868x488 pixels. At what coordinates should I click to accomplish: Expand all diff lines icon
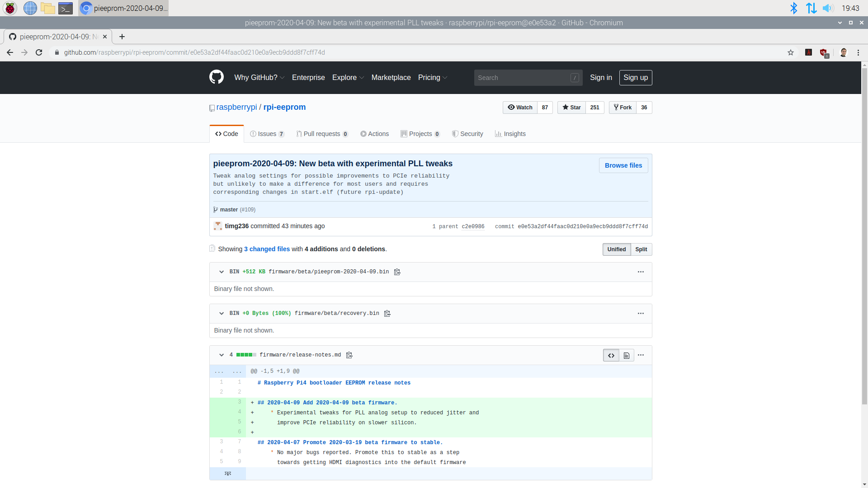click(228, 474)
